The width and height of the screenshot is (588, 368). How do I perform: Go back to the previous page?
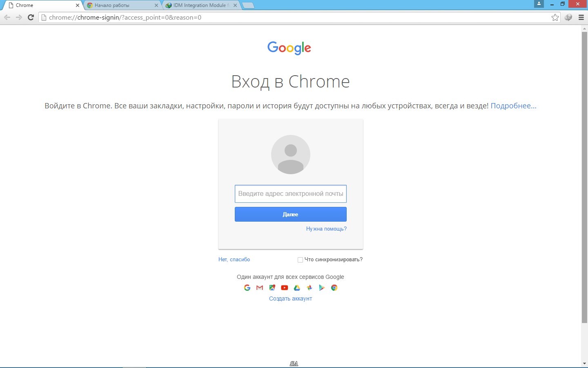[7, 17]
